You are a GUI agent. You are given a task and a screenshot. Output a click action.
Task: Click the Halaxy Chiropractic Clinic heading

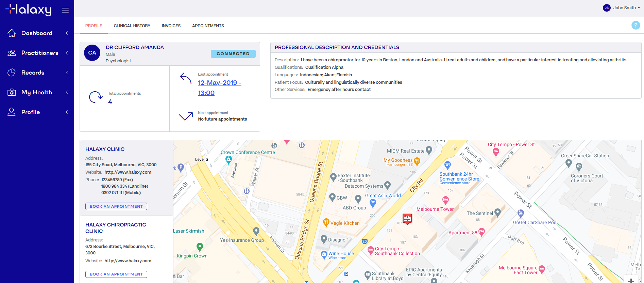116,228
